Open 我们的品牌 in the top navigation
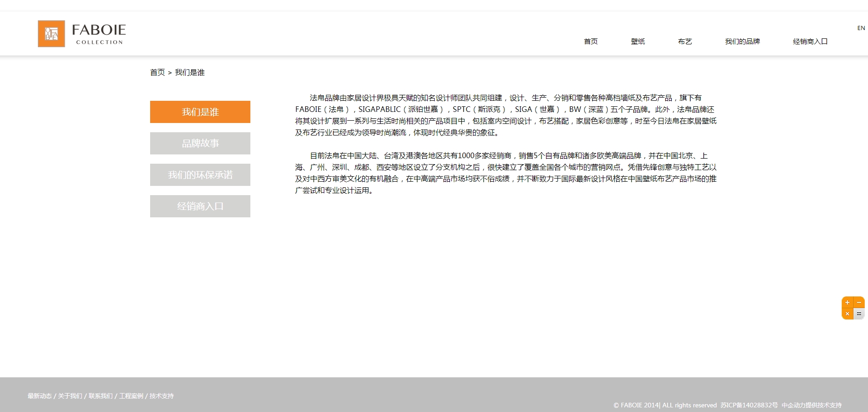The image size is (868, 412). click(x=742, y=42)
